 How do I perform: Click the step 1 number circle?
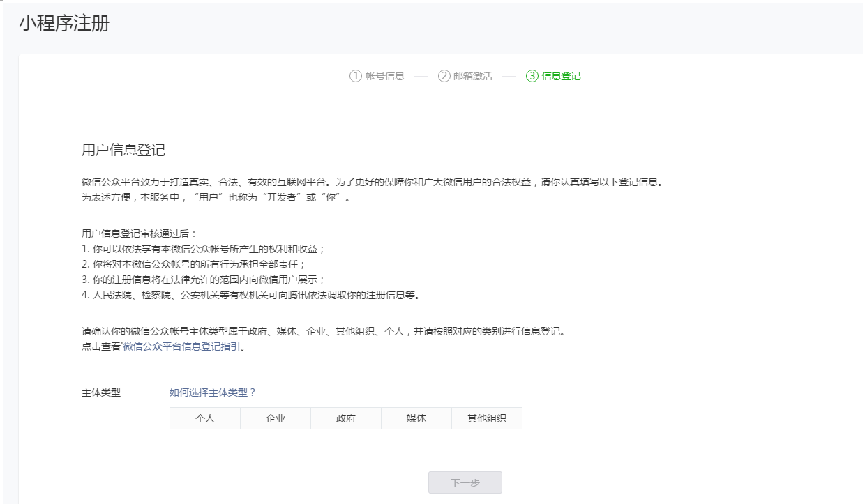tap(356, 76)
